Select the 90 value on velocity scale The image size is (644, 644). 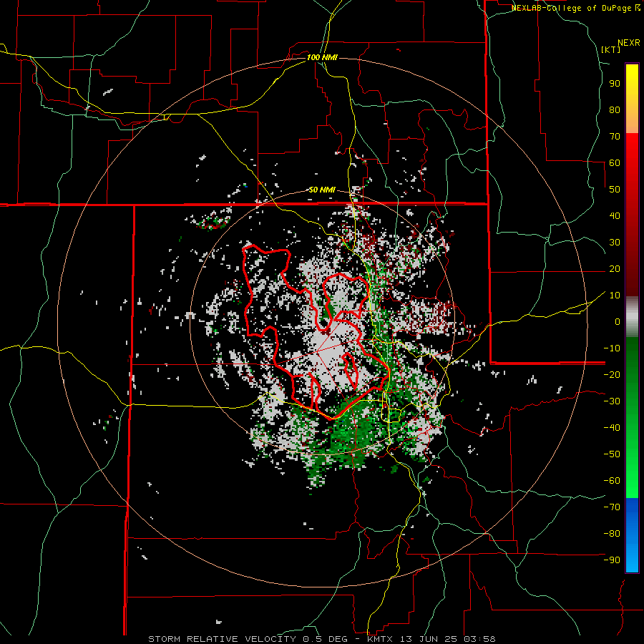615,84
